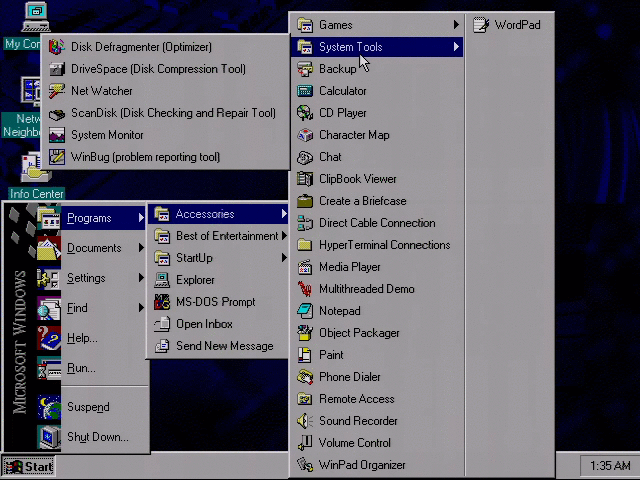Expand the Settings submenu arrow
This screenshot has height=480, width=640.
tap(141, 278)
